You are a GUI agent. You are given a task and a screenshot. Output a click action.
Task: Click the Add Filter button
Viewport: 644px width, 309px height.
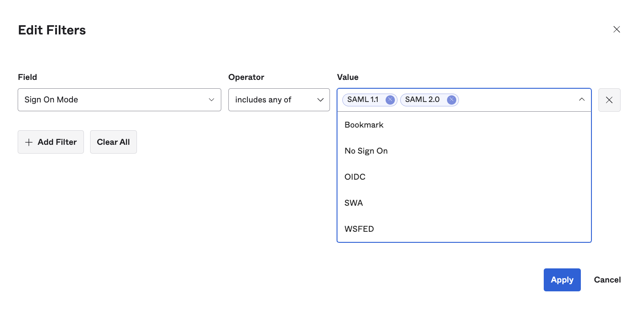51,142
